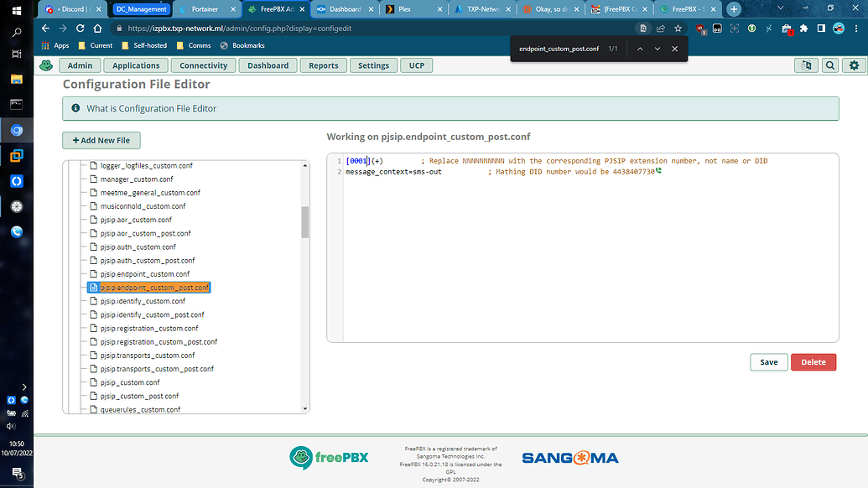Click the module search magnifier icon
This screenshot has width=868, height=488.
click(x=830, y=65)
